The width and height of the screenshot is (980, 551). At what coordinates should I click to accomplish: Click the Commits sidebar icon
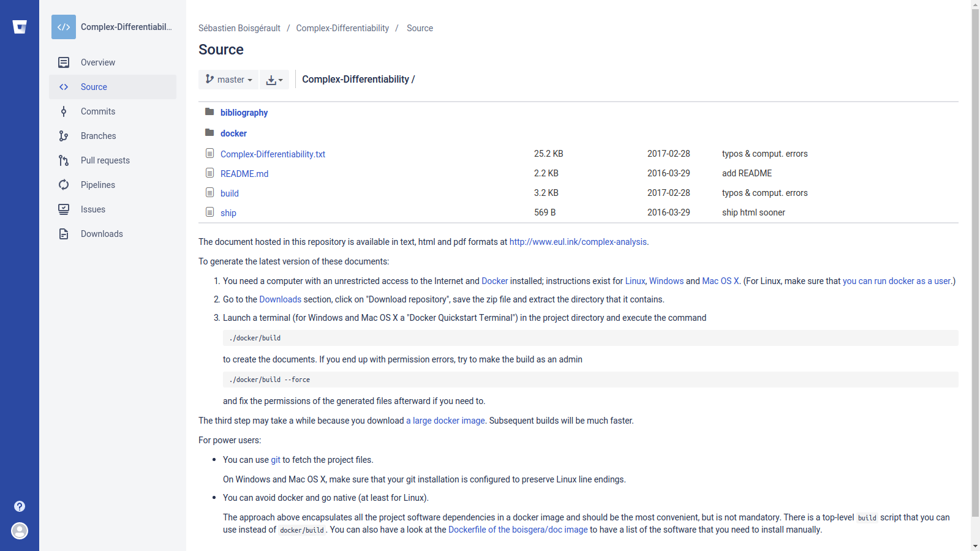point(64,111)
